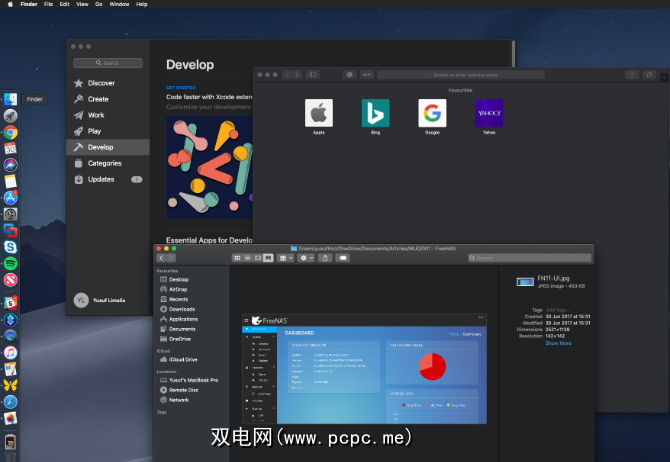Open Chrome from the Dock
Screen dimensions: 670x462
click(10, 132)
